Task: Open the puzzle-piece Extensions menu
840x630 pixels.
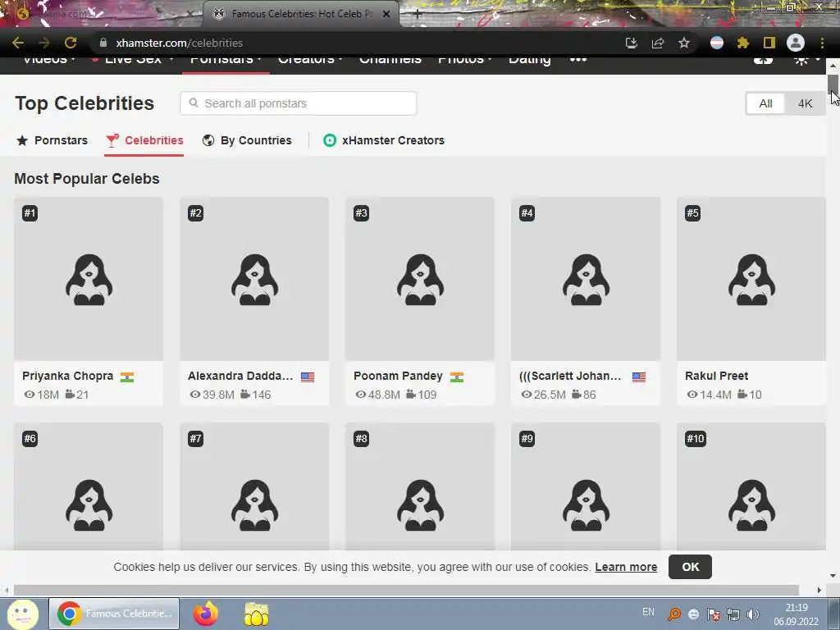Action: point(742,43)
